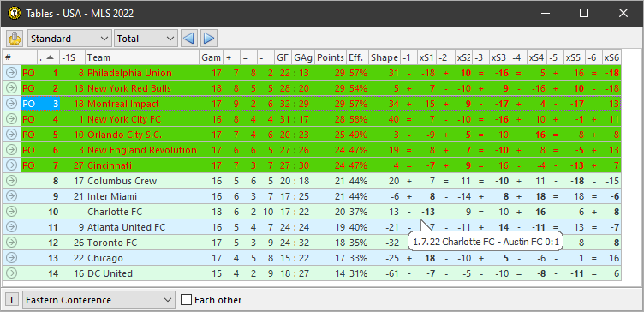Click the xS1 column header
Screen dimensions: 644x312
click(426, 58)
